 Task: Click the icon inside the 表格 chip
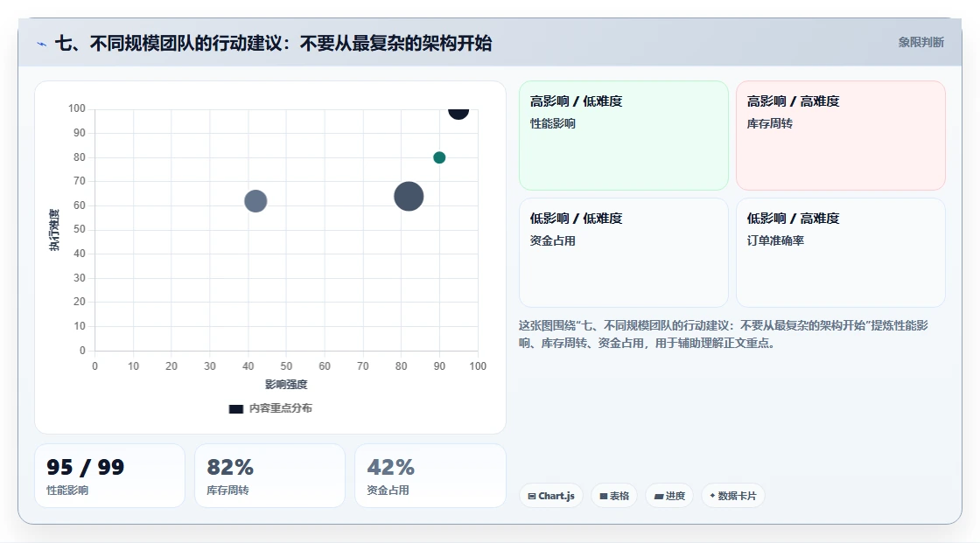tap(604, 496)
